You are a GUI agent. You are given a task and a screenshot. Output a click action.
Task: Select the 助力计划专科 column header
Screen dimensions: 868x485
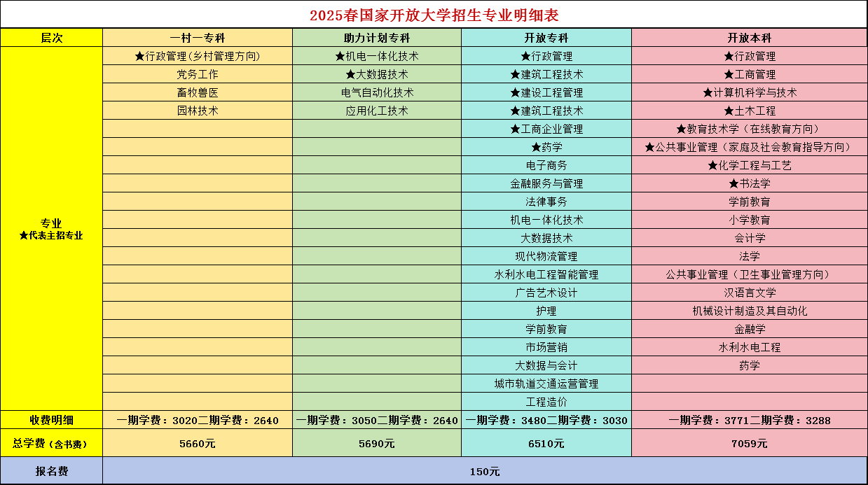click(x=377, y=38)
